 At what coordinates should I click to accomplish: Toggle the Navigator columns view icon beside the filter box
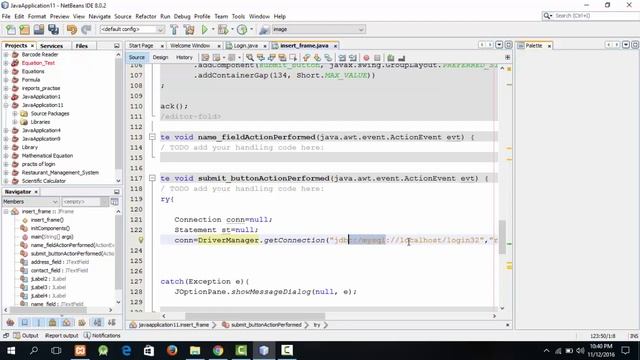pos(115,202)
